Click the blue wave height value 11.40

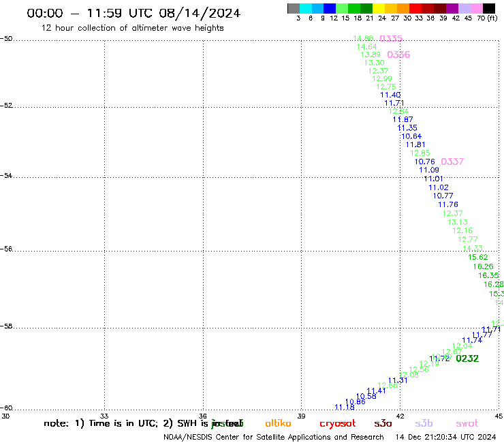point(390,95)
